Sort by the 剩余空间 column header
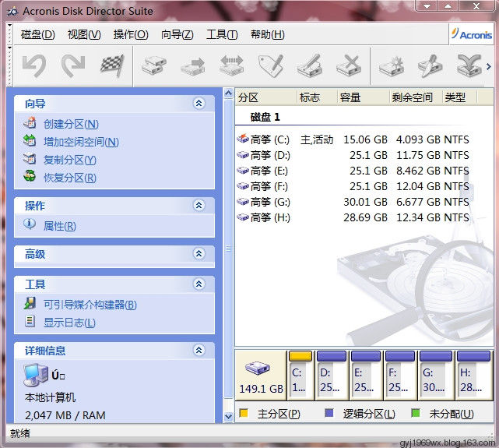499x448 pixels. coord(416,97)
